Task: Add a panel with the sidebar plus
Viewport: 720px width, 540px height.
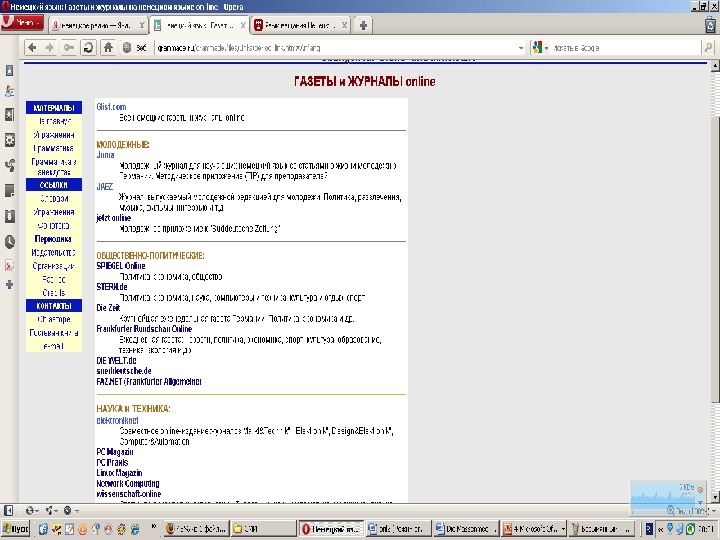Action: pos(9,285)
